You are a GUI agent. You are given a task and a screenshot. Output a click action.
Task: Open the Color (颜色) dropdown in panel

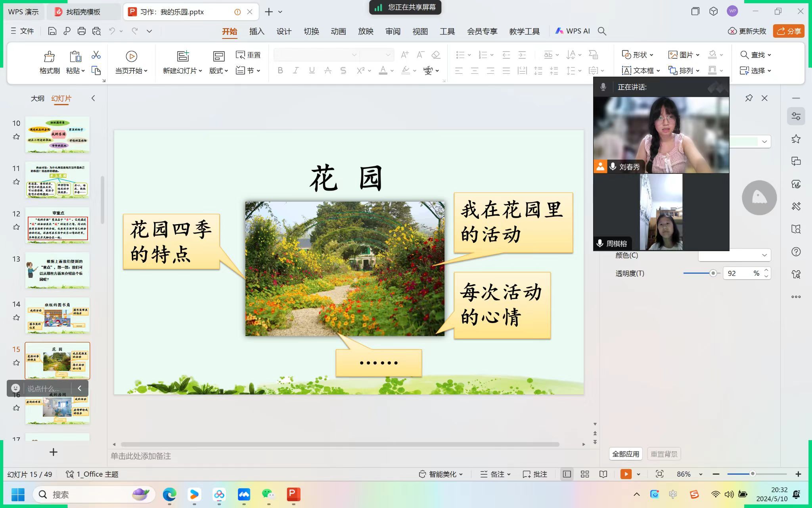coord(734,255)
